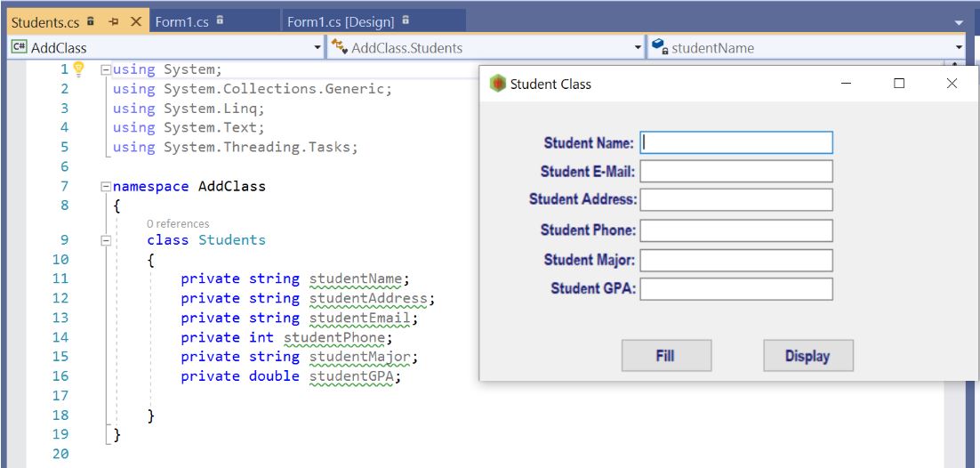The image size is (980, 468).
Task: Focus the Student Phone input field
Action: 736,230
